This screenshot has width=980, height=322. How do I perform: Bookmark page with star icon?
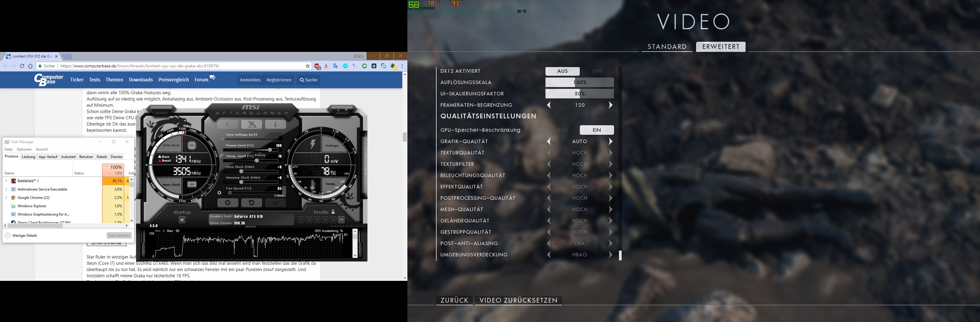pos(308,66)
